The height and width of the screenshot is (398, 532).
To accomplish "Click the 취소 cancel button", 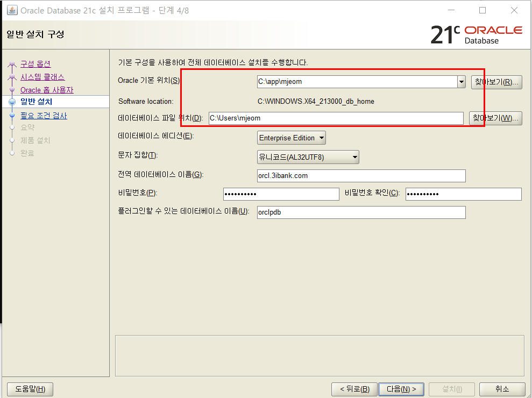I will [502, 389].
